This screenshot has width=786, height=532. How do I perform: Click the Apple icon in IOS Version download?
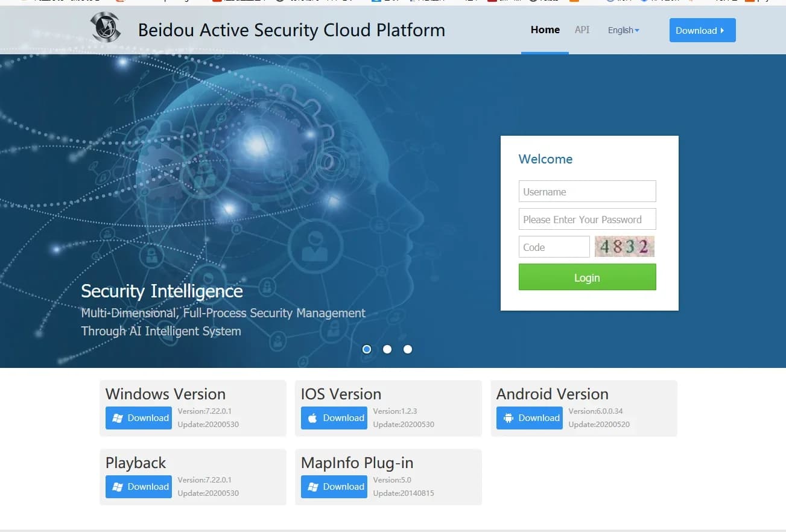(x=312, y=418)
